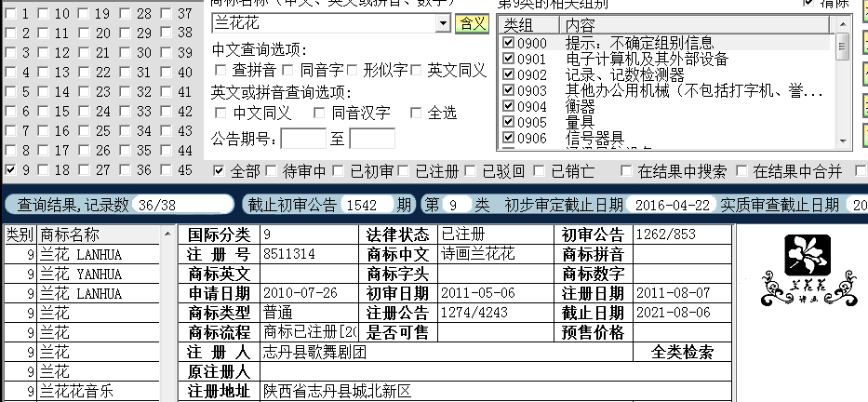Click the 公告期号 end field
This screenshot has width=868, height=402.
372,139
